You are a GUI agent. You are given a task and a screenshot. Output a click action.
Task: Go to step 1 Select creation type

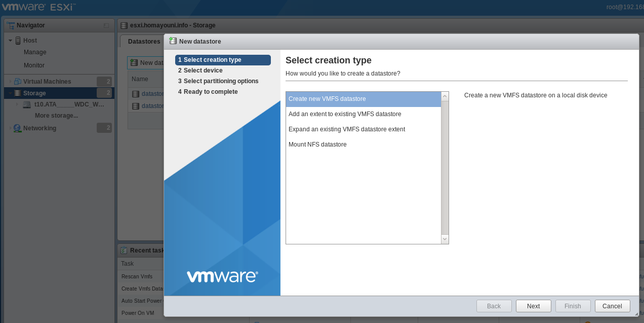point(223,60)
